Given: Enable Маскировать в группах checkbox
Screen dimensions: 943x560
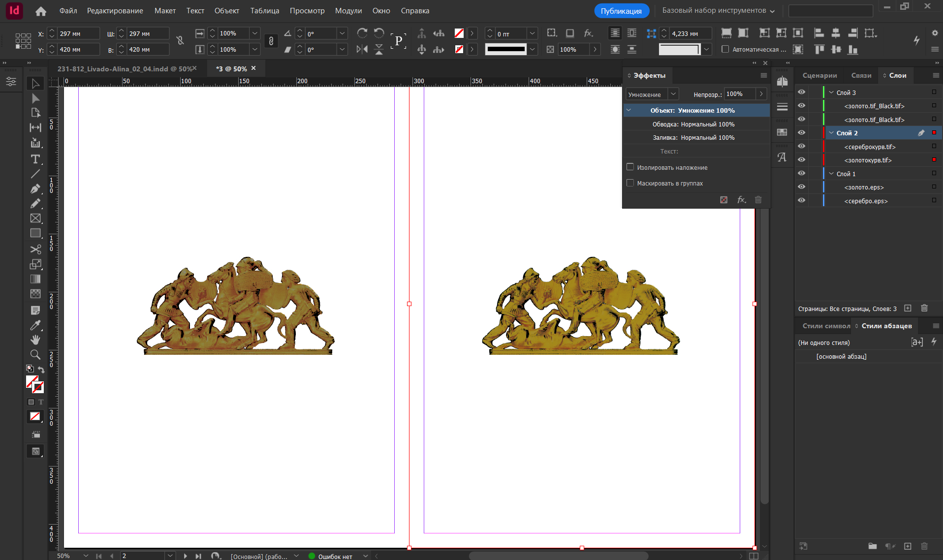Looking at the screenshot, I should pyautogui.click(x=630, y=183).
